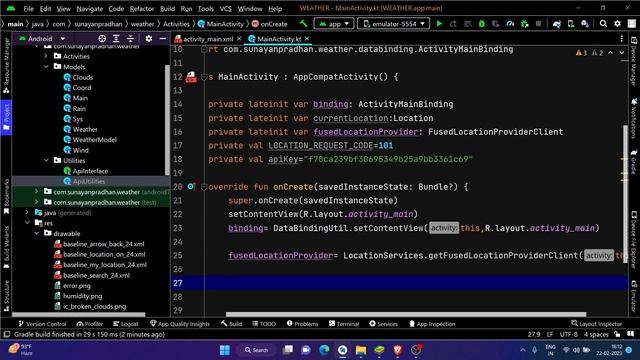640x360 pixels.
Task: Select opened file target icon in Project panel
Action: 102,38
